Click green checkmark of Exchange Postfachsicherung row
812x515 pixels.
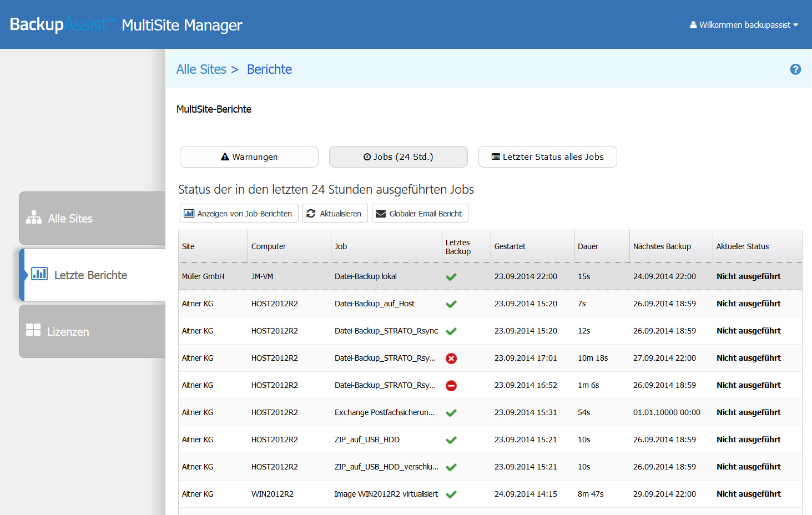451,412
